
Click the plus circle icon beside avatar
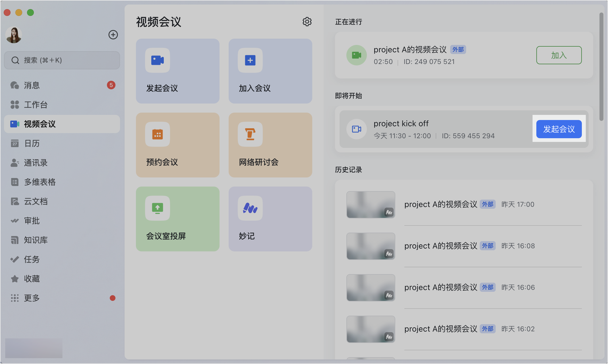pyautogui.click(x=113, y=35)
